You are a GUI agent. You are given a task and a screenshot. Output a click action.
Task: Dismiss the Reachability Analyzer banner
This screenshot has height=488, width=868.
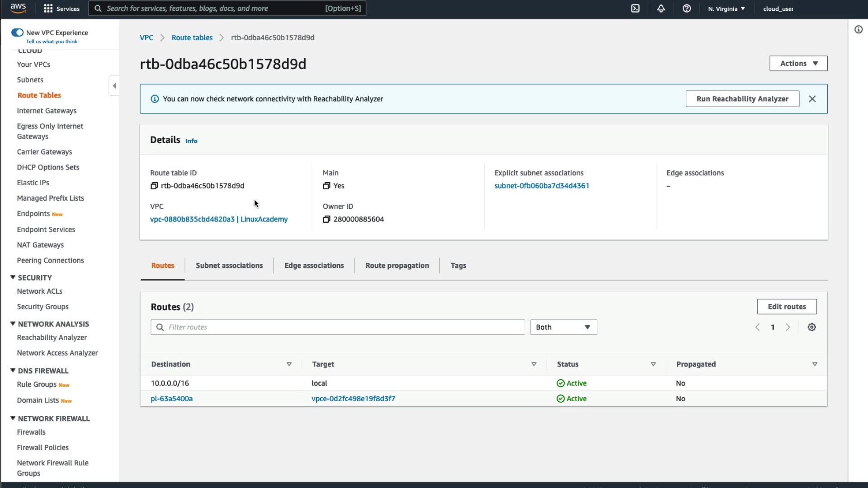coord(812,99)
